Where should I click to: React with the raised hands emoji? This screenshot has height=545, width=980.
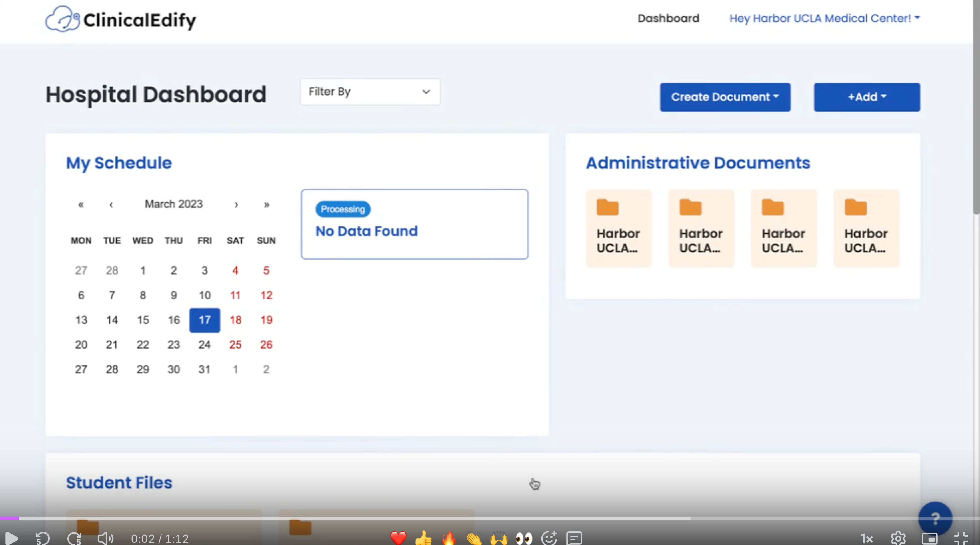[499, 538]
